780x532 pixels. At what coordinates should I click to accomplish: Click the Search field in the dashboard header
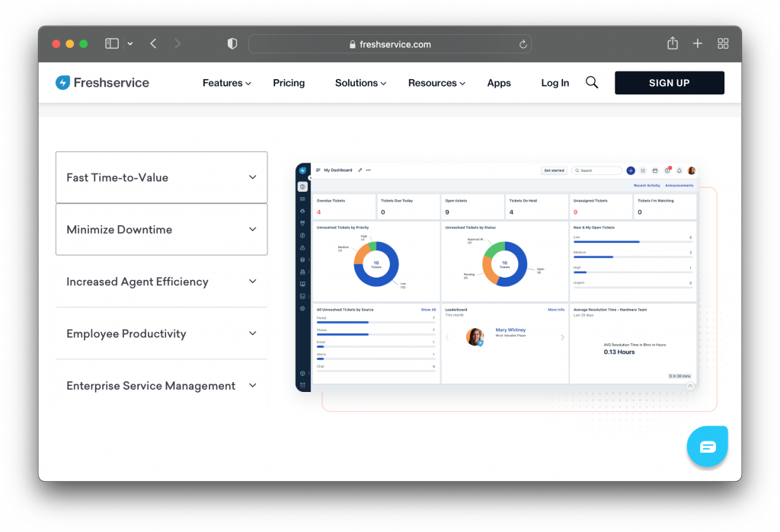tap(597, 170)
